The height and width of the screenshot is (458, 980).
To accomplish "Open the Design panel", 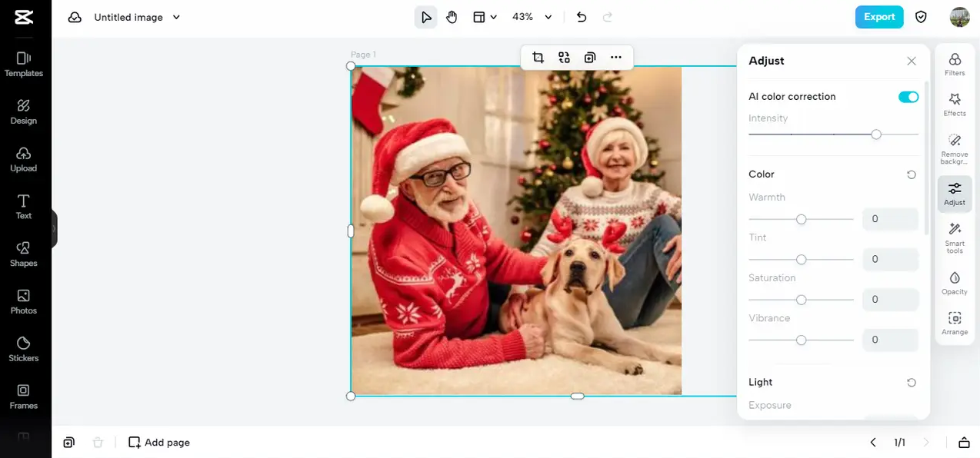I will tap(24, 111).
